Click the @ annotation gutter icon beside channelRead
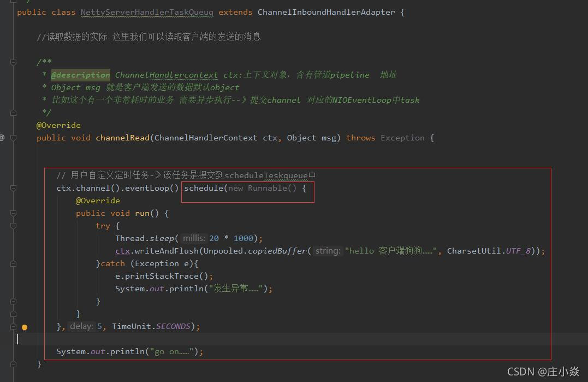This screenshot has height=382, width=588. pos(3,138)
